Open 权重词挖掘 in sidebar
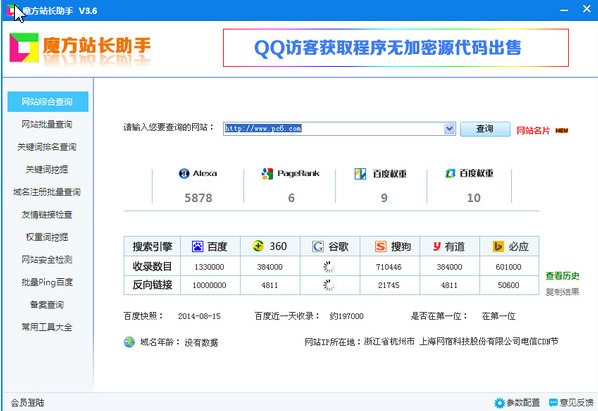The width and height of the screenshot is (598, 411). click(47, 237)
